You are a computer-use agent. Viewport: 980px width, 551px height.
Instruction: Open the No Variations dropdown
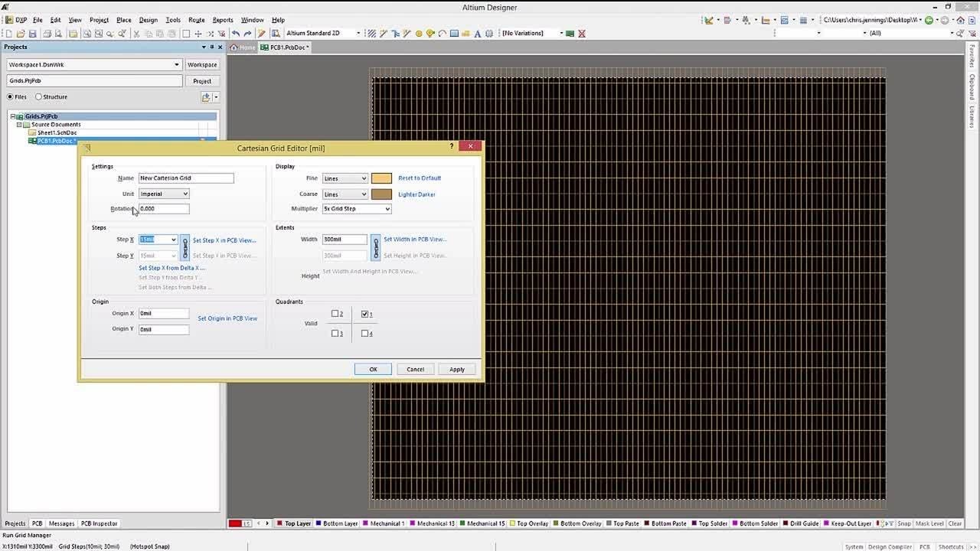(x=561, y=34)
